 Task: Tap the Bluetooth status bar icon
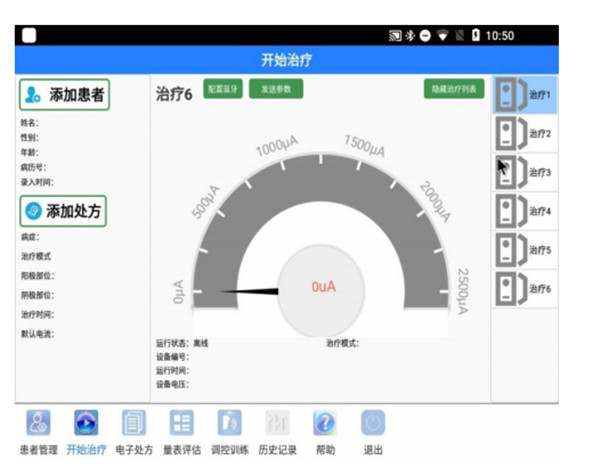click(x=410, y=36)
